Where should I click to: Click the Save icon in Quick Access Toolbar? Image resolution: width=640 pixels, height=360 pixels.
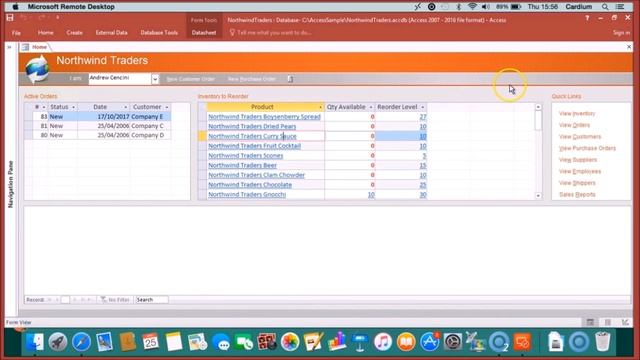[10, 18]
